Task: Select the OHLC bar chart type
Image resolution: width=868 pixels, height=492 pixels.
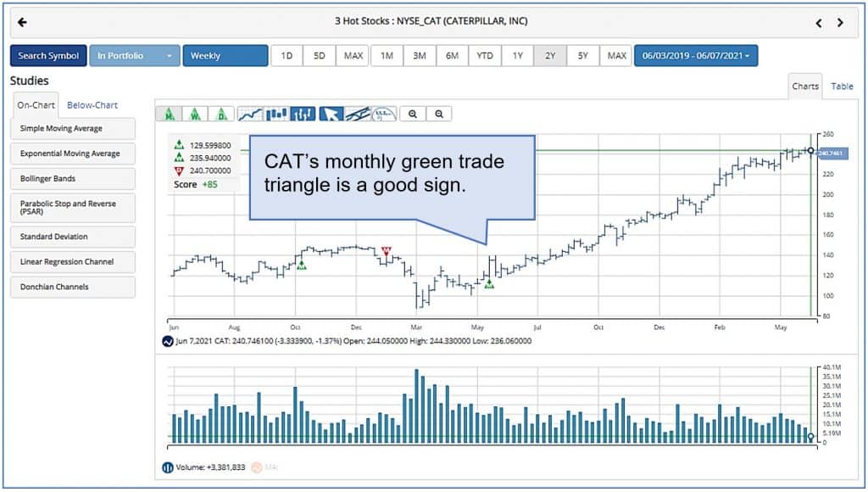Action: point(303,115)
